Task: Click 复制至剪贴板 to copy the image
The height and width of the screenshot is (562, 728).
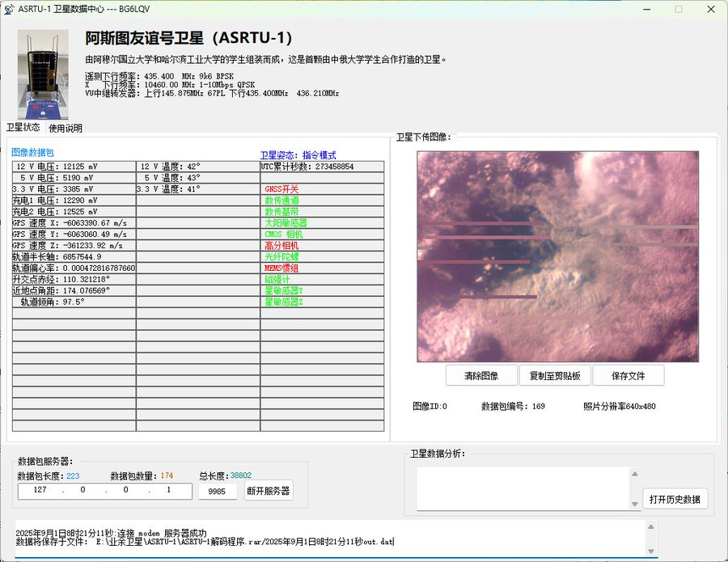Action: 554,375
